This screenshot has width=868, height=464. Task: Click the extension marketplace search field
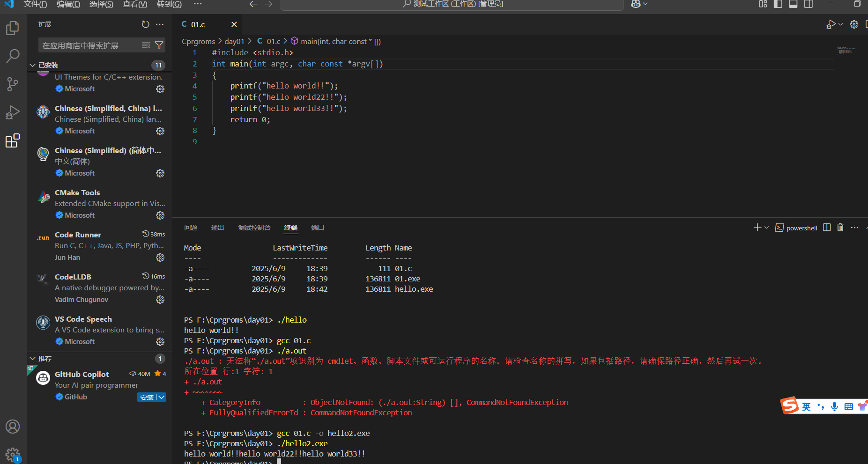click(89, 45)
